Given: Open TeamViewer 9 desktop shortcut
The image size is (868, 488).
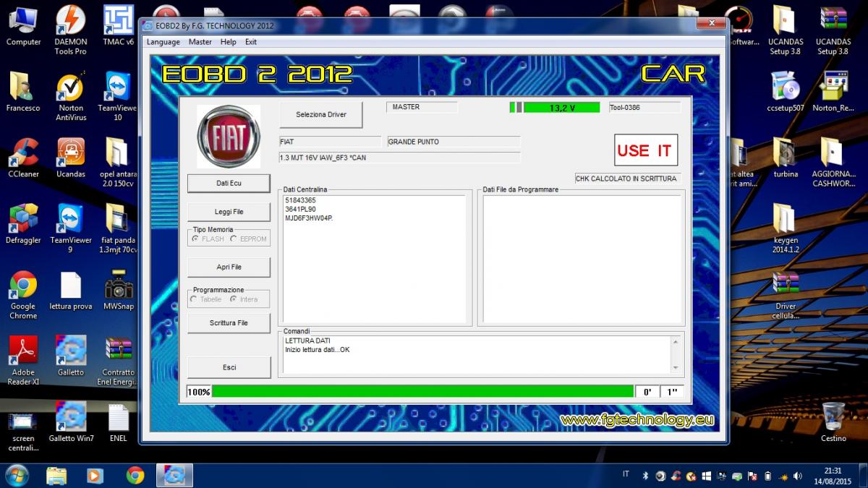Looking at the screenshot, I should coord(71,228).
